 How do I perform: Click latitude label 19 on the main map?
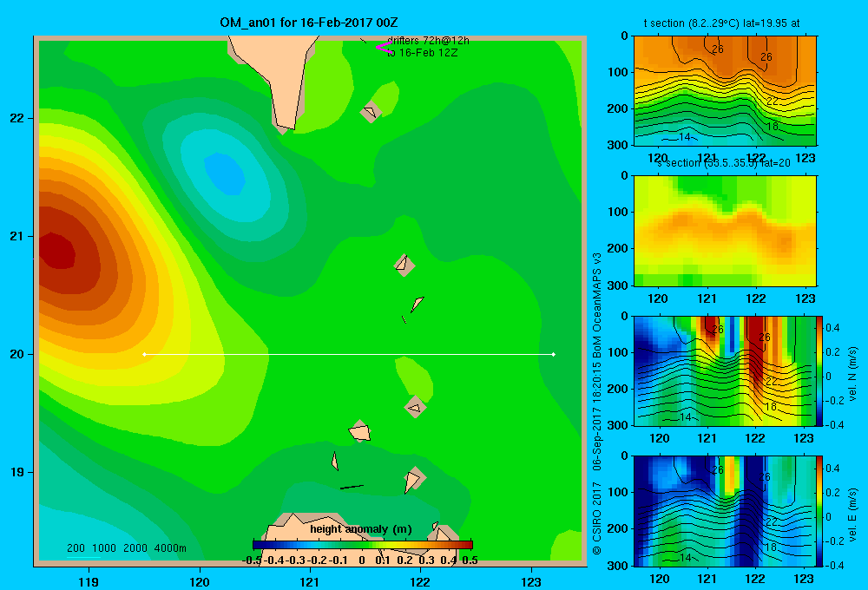point(16,472)
